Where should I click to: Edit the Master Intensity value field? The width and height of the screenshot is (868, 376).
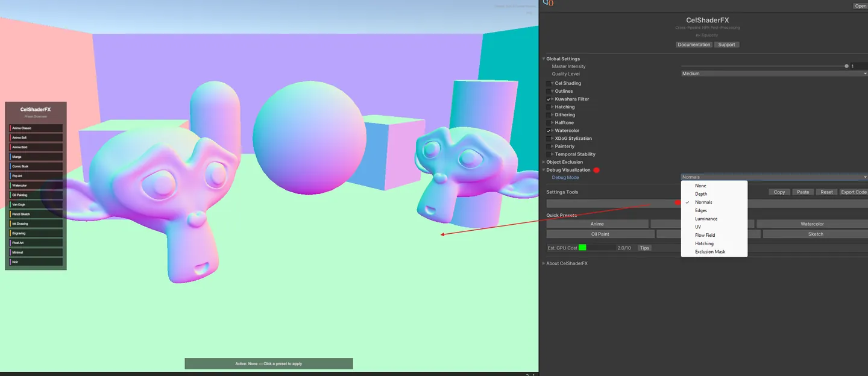coord(859,66)
